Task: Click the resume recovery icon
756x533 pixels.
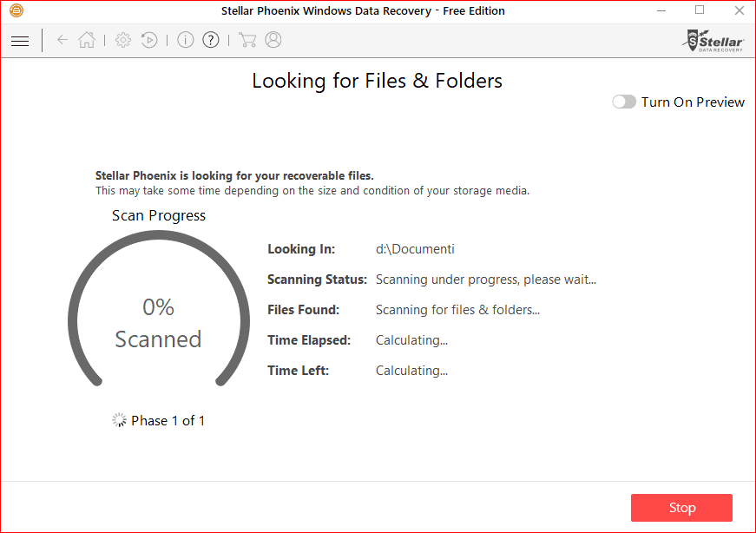Action: 149,40
